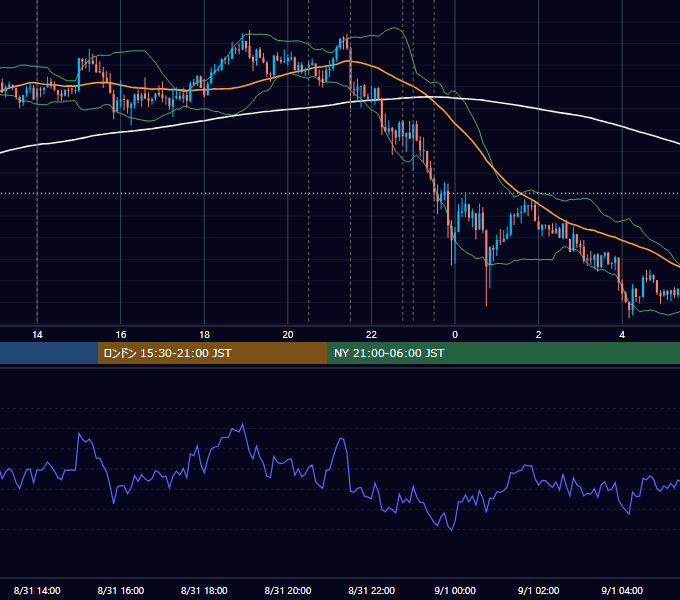This screenshot has height=600, width=680.
Task: Click hour label 0 on price chart axis
Action: pos(455,335)
